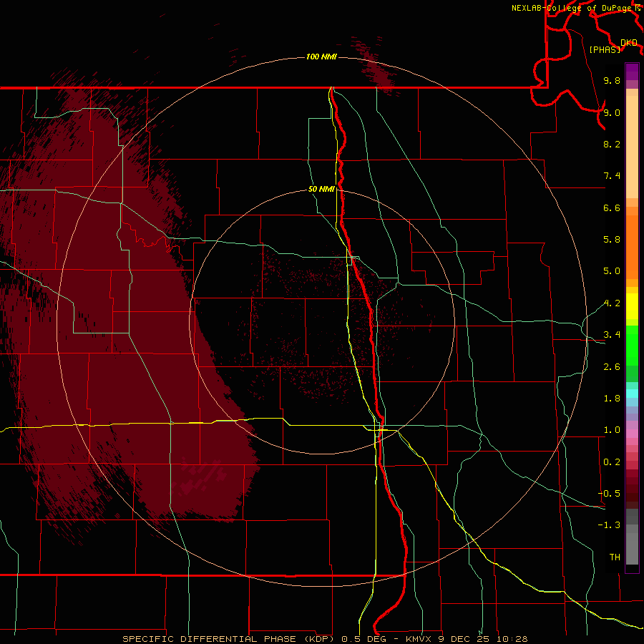Viewport: 644px width, 644px height.
Task: Pick the orange segment of the color bar
Action: (632, 247)
